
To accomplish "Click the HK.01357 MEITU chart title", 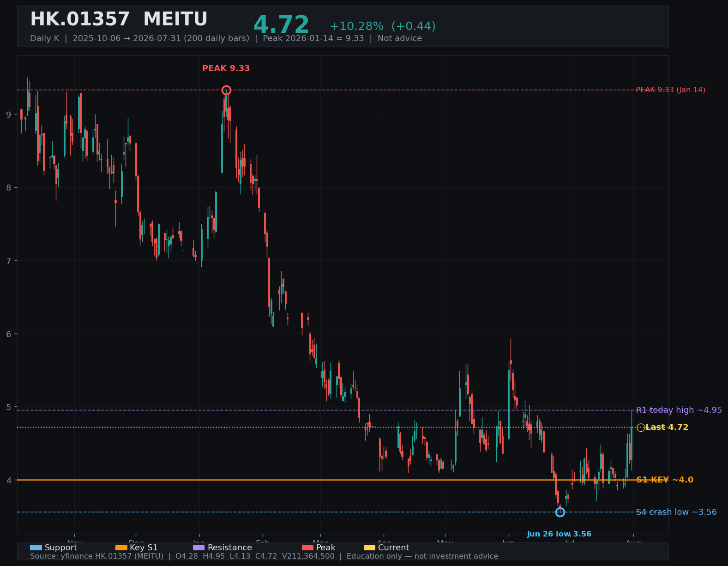I will 119,20.
